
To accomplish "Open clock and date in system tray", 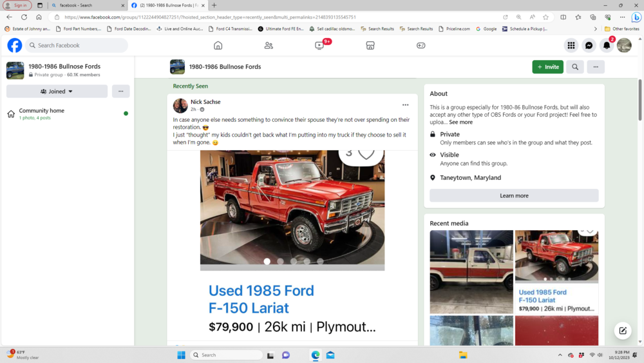I will pyautogui.click(x=619, y=355).
